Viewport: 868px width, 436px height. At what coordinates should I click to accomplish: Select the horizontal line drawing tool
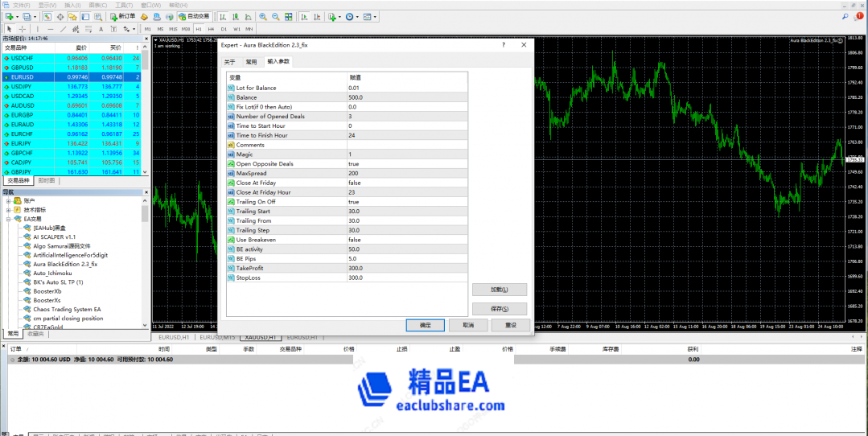[x=51, y=29]
